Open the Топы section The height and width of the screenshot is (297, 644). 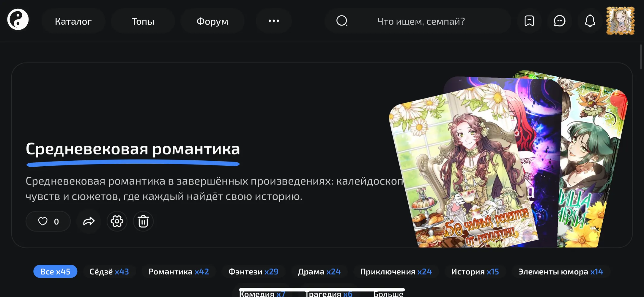pos(143,21)
